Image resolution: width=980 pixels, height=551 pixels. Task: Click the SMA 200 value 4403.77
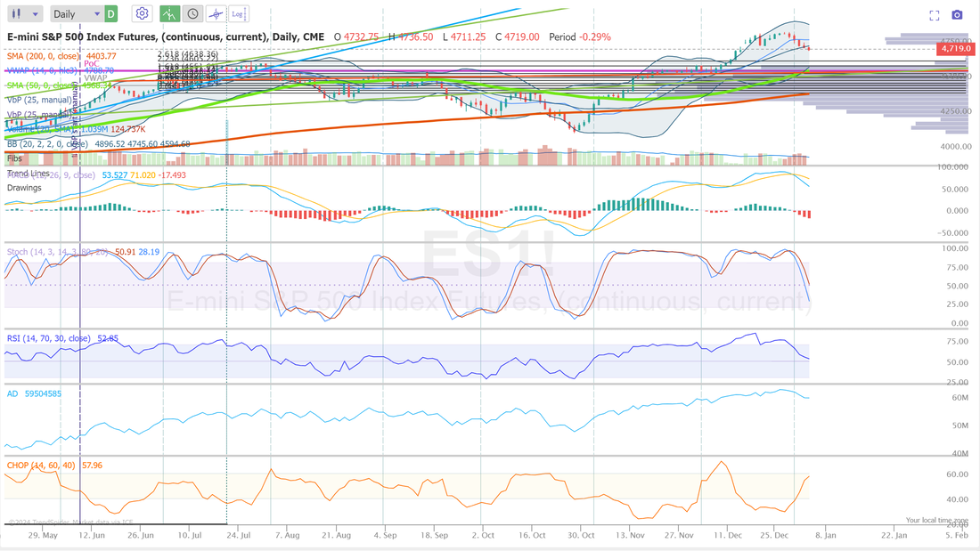[x=102, y=56]
